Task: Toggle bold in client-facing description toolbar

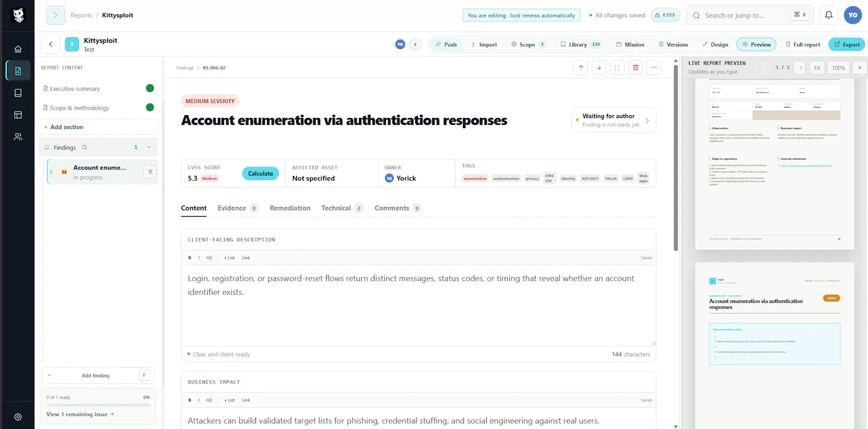Action: [190, 258]
